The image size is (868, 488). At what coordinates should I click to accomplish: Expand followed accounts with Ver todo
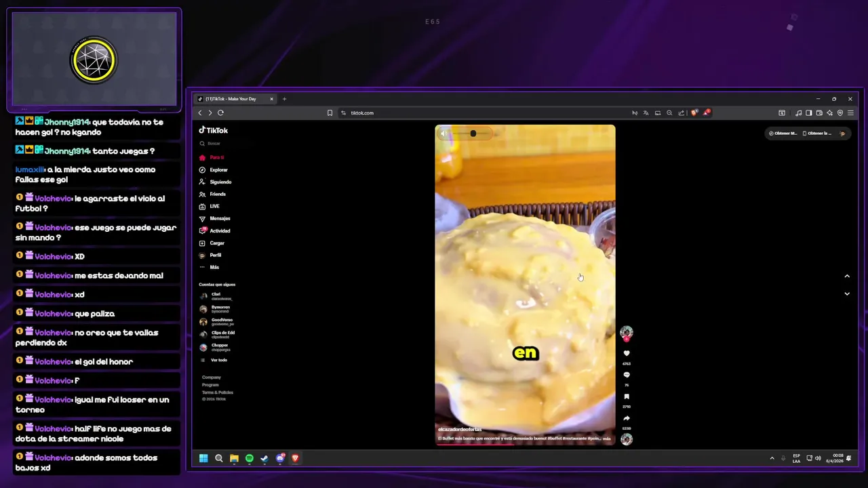pos(214,360)
